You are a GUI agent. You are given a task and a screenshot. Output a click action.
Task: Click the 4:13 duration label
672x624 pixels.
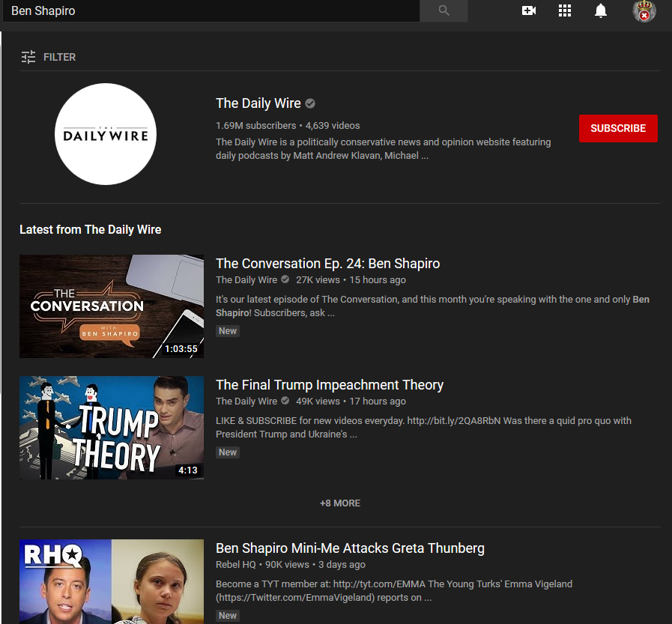188,470
